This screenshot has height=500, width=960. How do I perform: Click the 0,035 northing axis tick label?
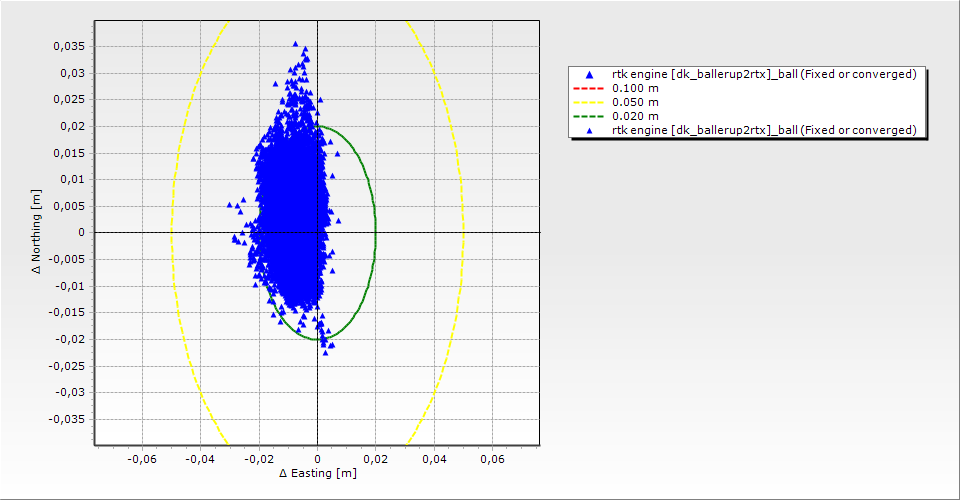69,47
